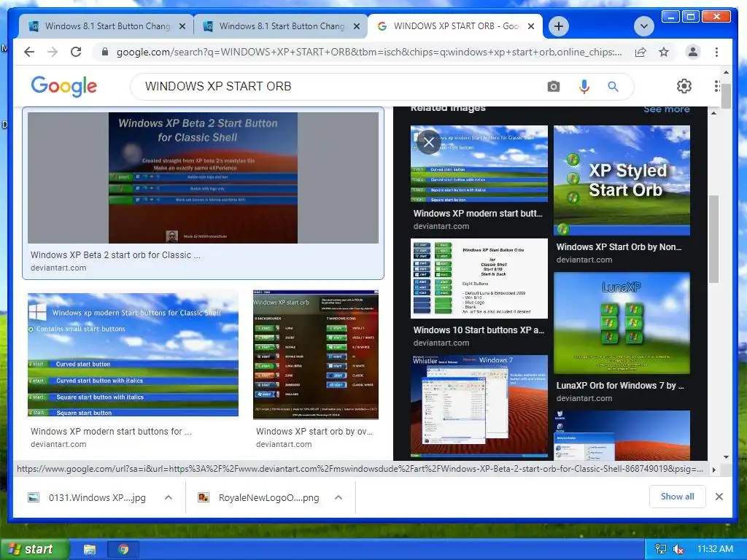Open Windows XP start orb by ov thumbnail

[315, 355]
